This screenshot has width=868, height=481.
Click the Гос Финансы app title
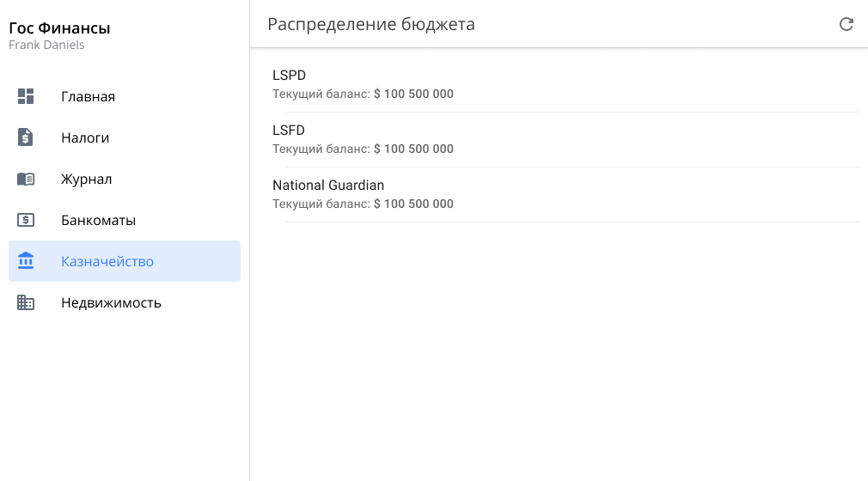pyautogui.click(x=59, y=28)
